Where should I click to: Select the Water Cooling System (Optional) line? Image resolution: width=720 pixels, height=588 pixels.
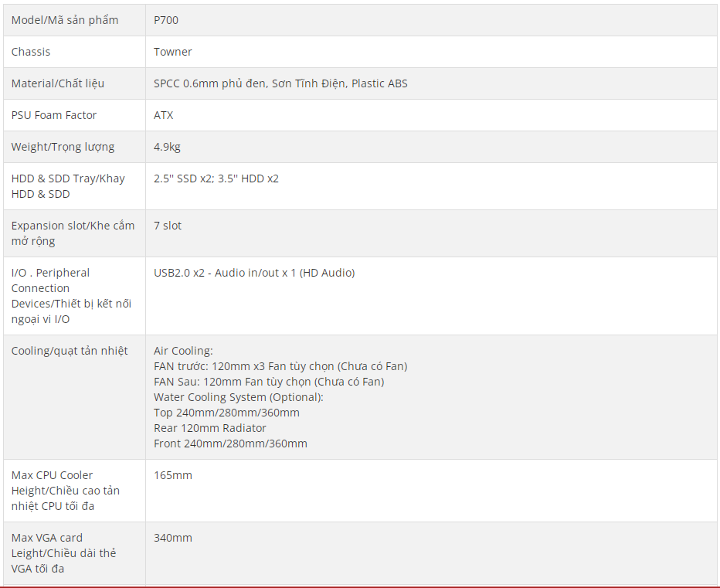238,397
